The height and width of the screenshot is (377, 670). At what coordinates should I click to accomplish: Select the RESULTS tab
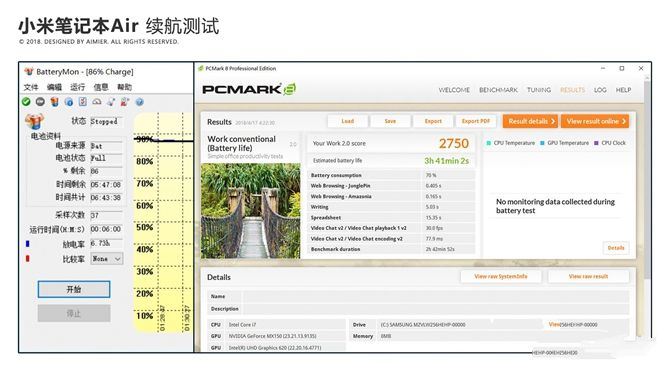pyautogui.click(x=573, y=90)
